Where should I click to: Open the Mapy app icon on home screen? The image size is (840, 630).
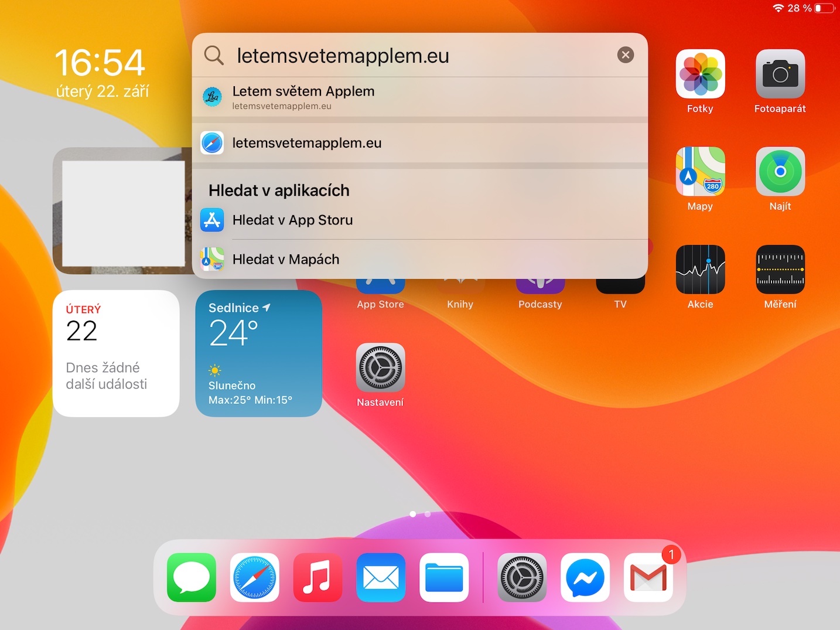(x=700, y=171)
